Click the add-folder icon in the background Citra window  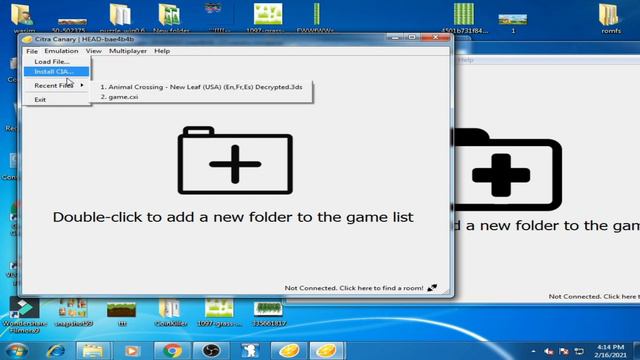(x=508, y=169)
